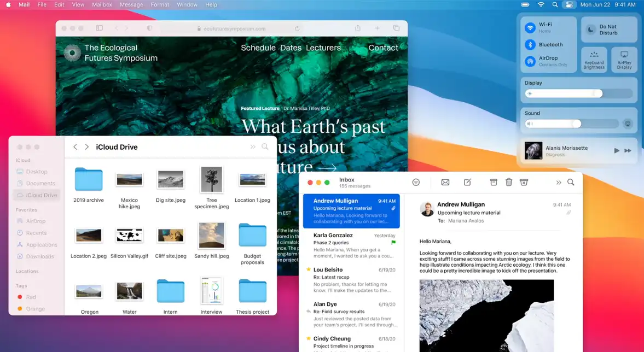
Task: Click the Control Center menu bar icon
Action: [569, 4]
